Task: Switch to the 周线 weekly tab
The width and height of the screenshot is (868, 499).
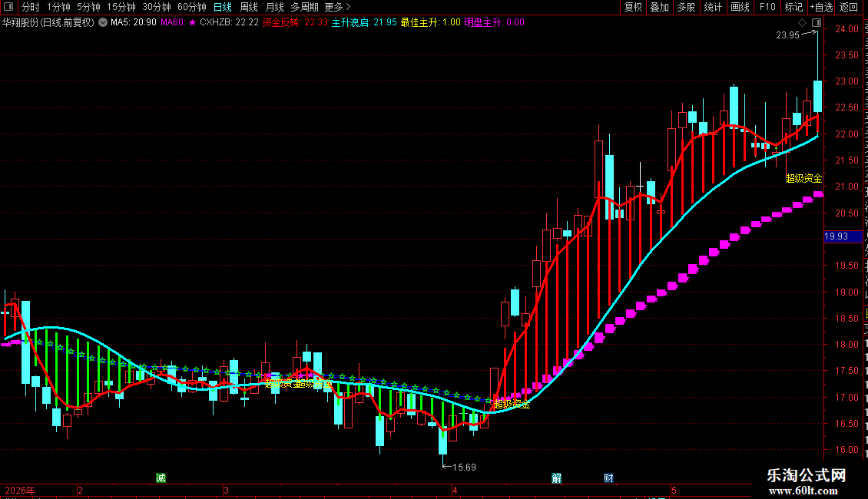Action: [x=249, y=7]
